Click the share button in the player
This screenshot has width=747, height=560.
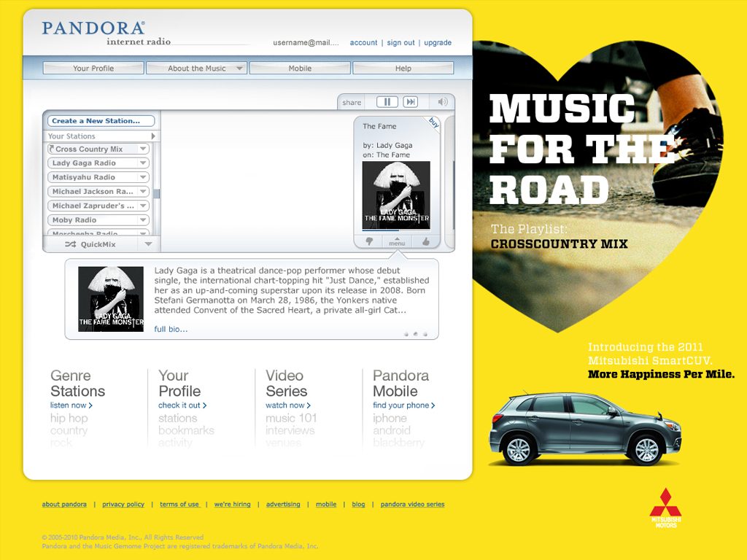point(352,102)
